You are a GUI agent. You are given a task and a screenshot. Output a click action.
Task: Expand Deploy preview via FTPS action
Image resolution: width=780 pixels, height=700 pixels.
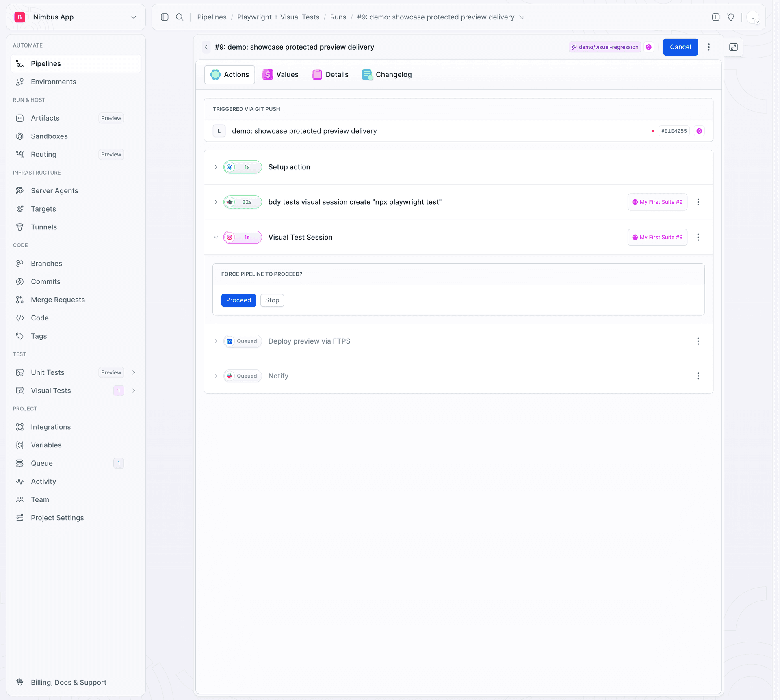[216, 341]
